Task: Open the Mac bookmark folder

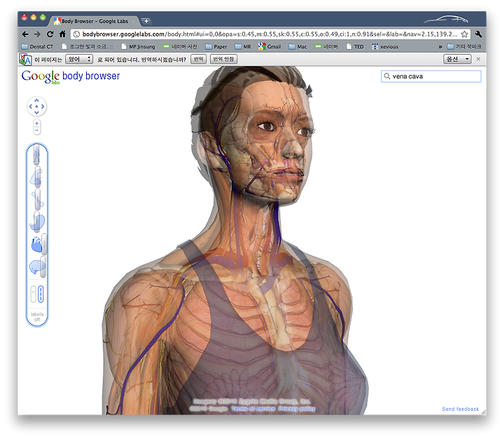Action: pos(297,47)
